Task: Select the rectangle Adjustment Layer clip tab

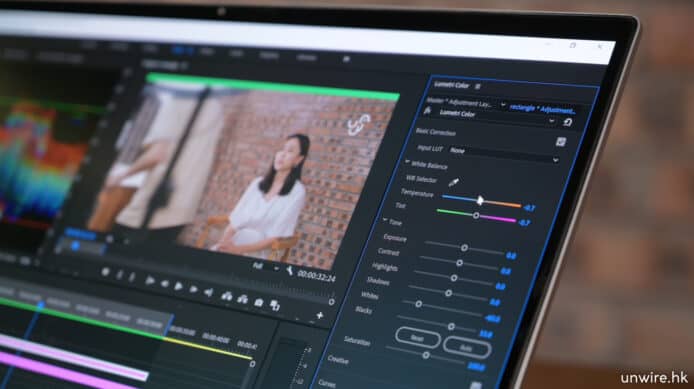Action: tap(542, 109)
